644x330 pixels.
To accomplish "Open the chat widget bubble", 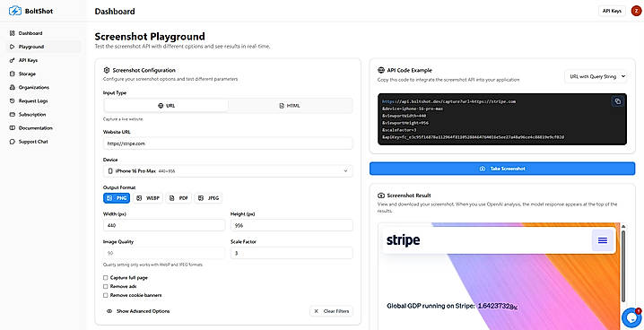I will (631, 317).
